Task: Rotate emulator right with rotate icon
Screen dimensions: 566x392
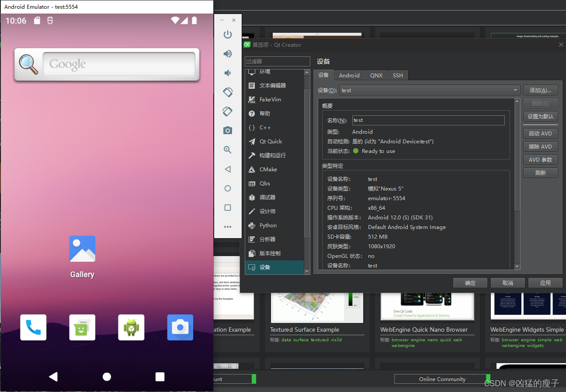Action: coord(228,111)
